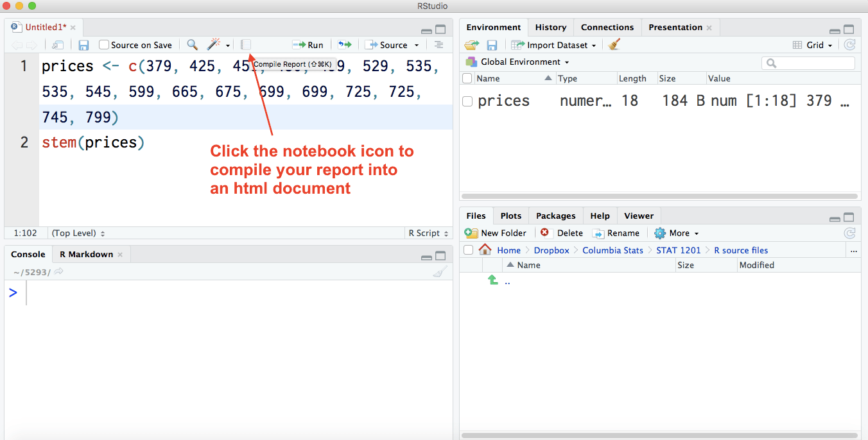Viewport: 868px width, 440px height.
Task: Click the show in new window icon
Action: point(58,45)
